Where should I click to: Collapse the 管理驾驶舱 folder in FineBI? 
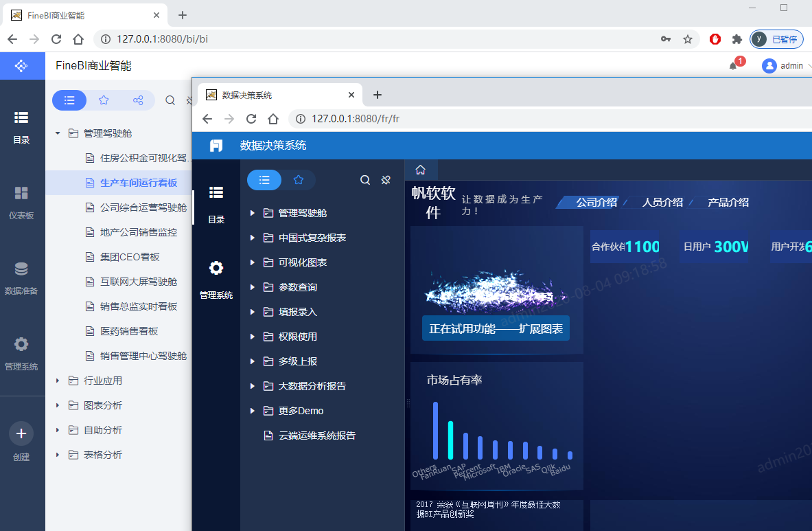coord(58,133)
